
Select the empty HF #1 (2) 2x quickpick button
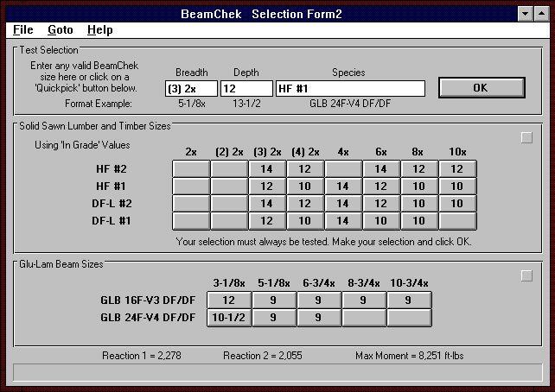[229, 186]
